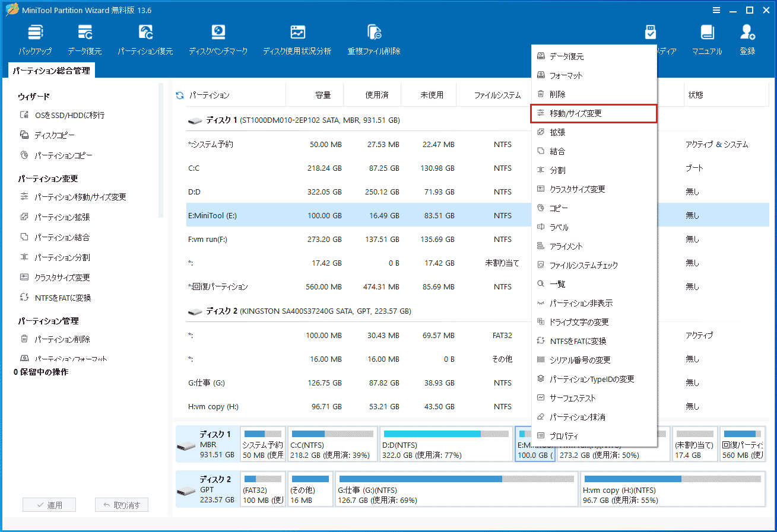
Task: Launch ディスクベンチマーク tool
Action: (218, 40)
